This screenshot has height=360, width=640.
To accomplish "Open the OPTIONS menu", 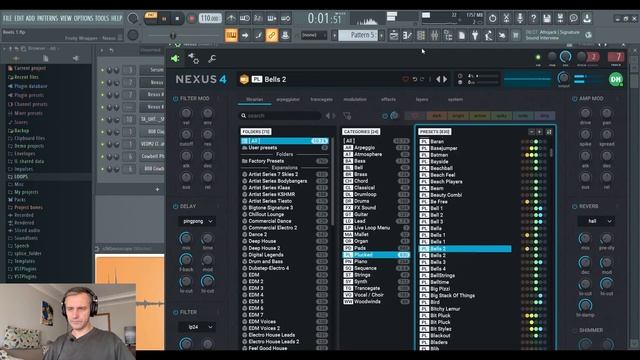I will point(83,18).
